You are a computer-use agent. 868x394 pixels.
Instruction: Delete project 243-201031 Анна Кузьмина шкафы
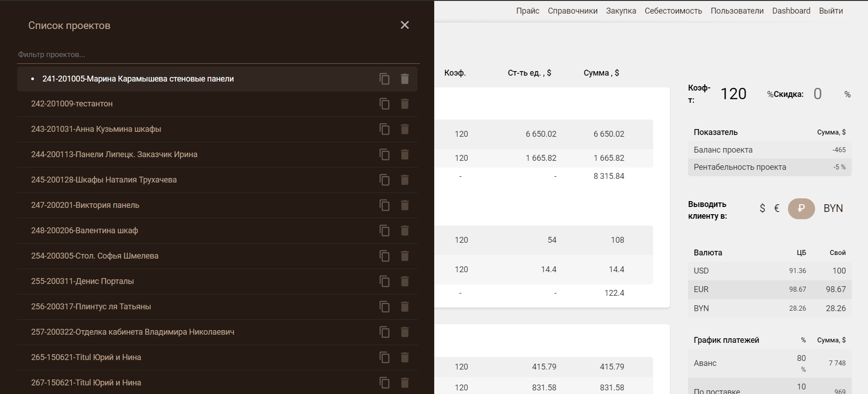(x=405, y=130)
